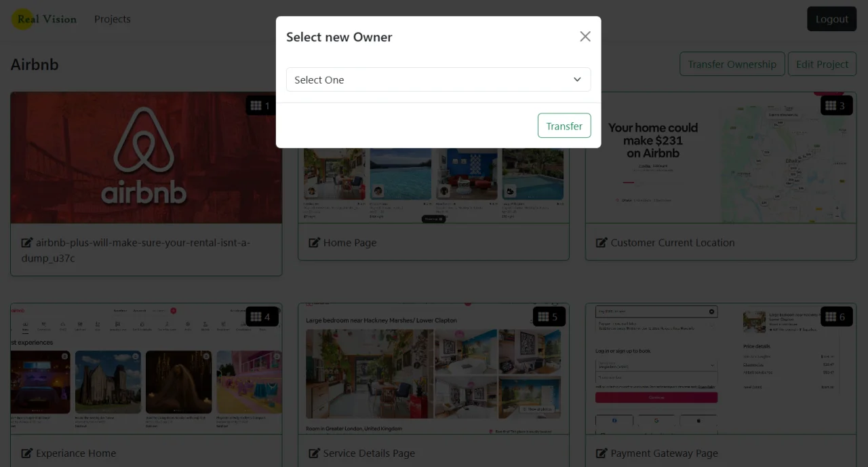The image size is (868, 467).
Task: Click edit icon next to Home Page
Action: pyautogui.click(x=315, y=242)
